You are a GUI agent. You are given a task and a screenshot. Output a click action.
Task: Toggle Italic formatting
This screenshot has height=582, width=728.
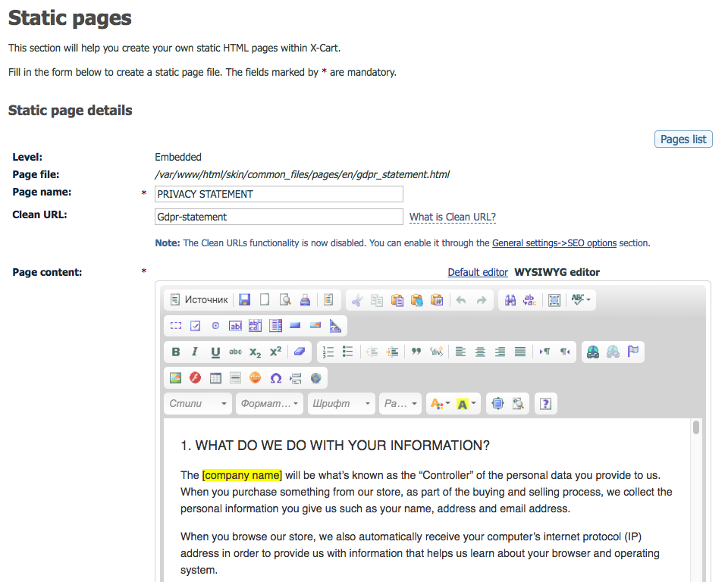pos(195,352)
